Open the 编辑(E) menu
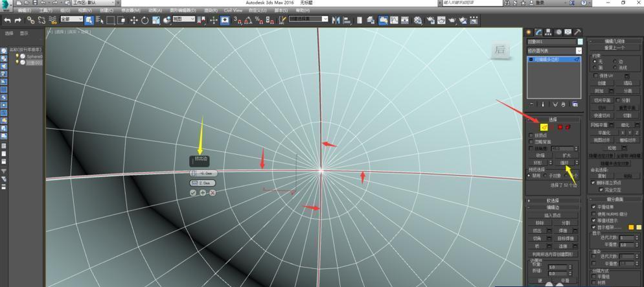This screenshot has width=644, height=287. 24,11
